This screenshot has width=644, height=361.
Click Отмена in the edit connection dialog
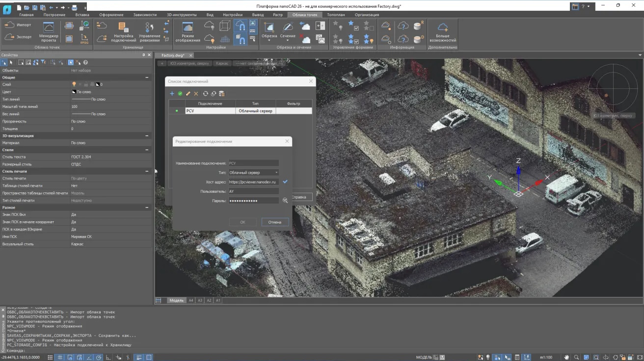[275, 222]
